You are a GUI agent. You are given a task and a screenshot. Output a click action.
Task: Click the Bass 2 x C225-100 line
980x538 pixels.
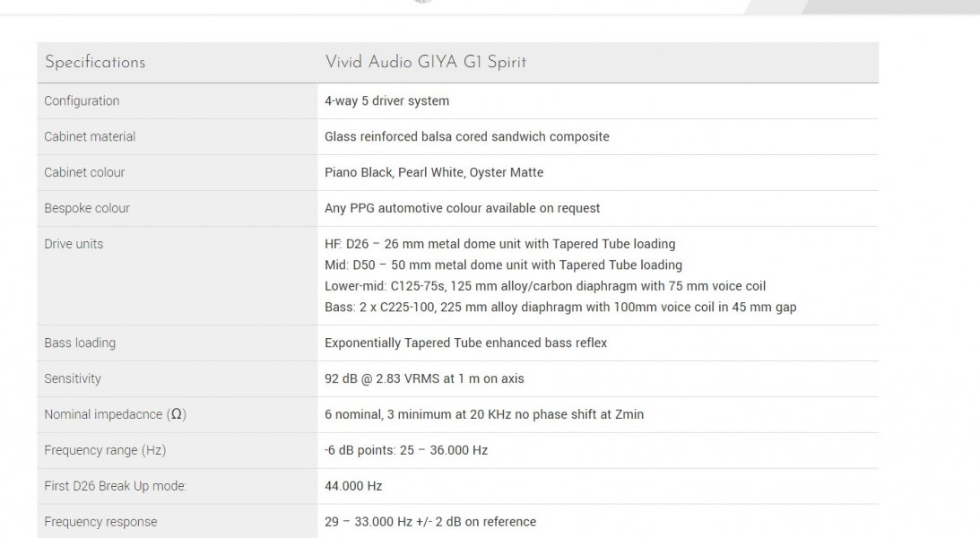point(560,308)
